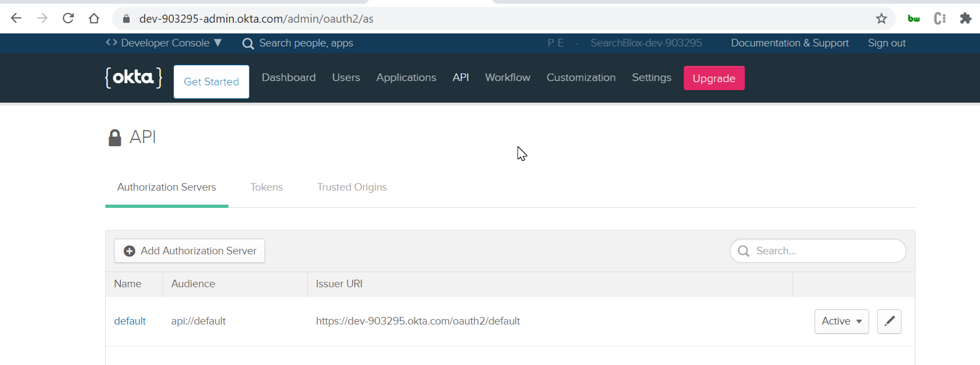Click the plus icon on Add Authorization Server

[130, 251]
